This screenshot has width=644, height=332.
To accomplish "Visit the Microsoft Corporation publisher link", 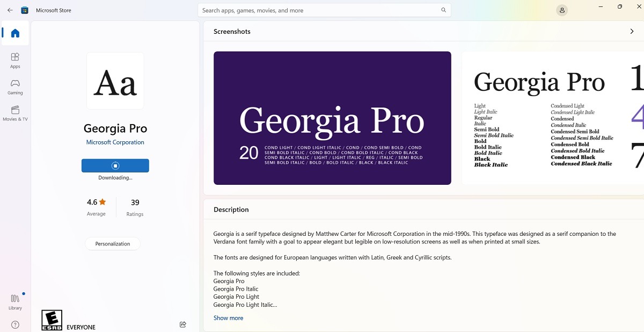I will (115, 142).
